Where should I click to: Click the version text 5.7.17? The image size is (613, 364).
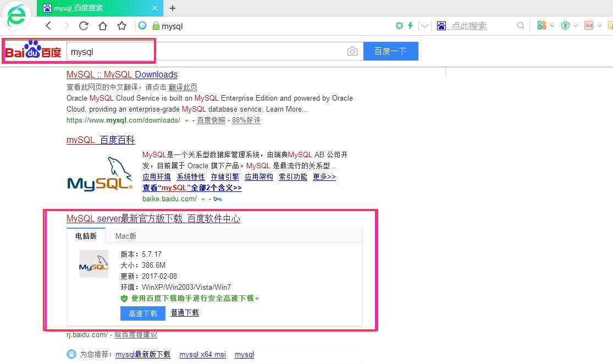pyautogui.click(x=152, y=254)
